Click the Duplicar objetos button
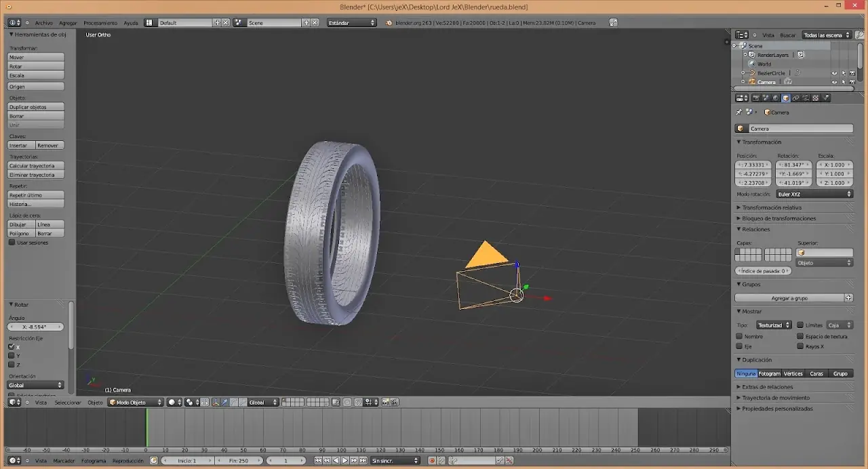This screenshot has width=868, height=469. click(36, 107)
